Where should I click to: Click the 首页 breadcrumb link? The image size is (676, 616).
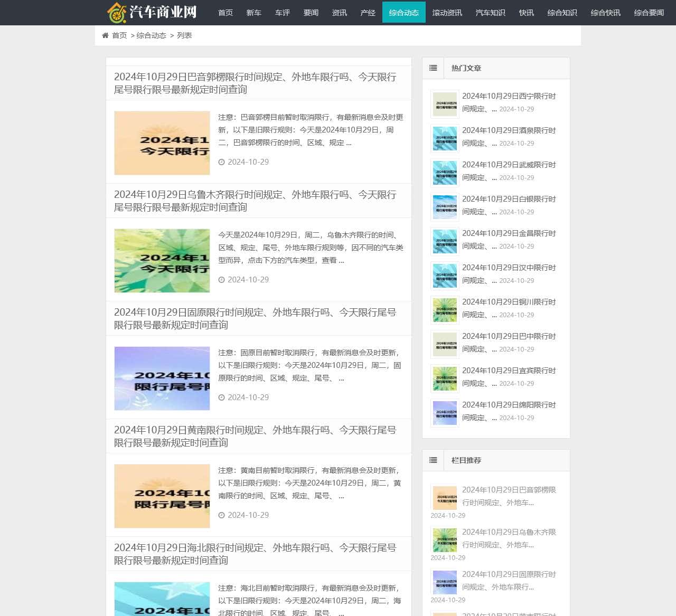click(119, 35)
